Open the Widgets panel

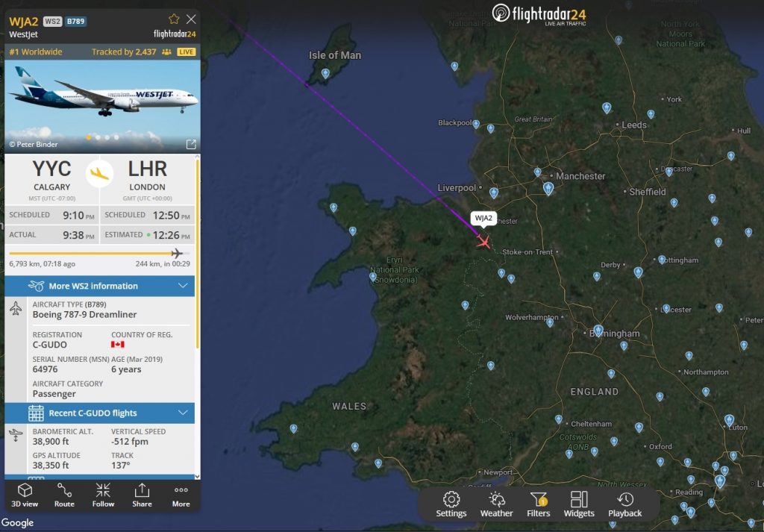tap(579, 504)
